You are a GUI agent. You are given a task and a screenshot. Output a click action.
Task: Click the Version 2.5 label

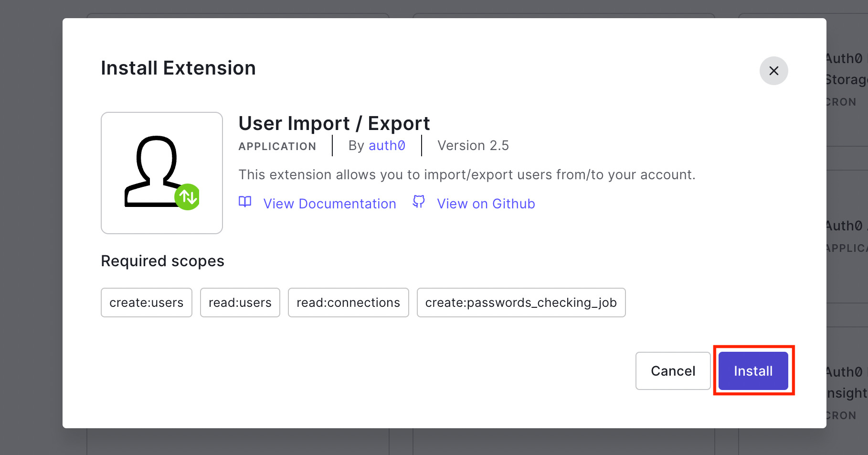pos(473,145)
